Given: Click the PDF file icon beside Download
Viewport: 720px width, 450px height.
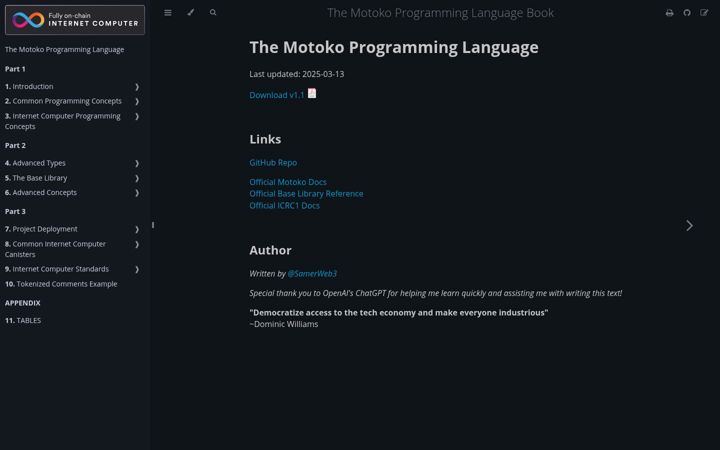Looking at the screenshot, I should [x=312, y=93].
